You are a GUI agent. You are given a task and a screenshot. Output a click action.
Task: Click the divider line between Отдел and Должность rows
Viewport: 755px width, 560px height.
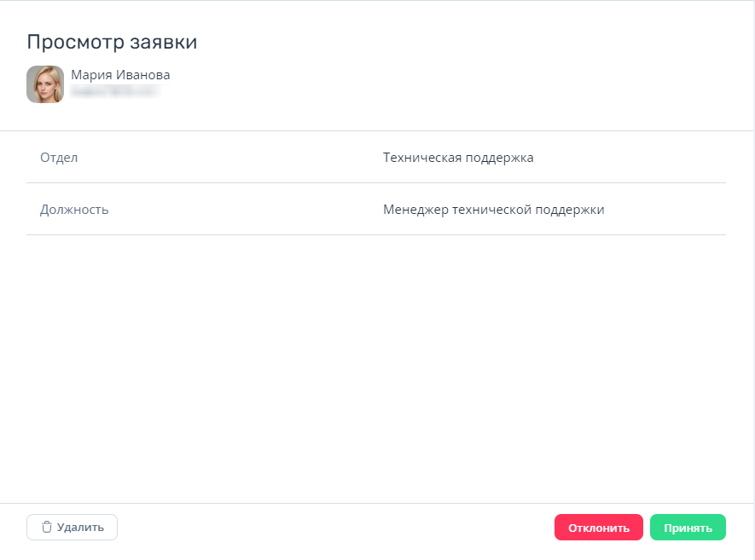tap(375, 182)
